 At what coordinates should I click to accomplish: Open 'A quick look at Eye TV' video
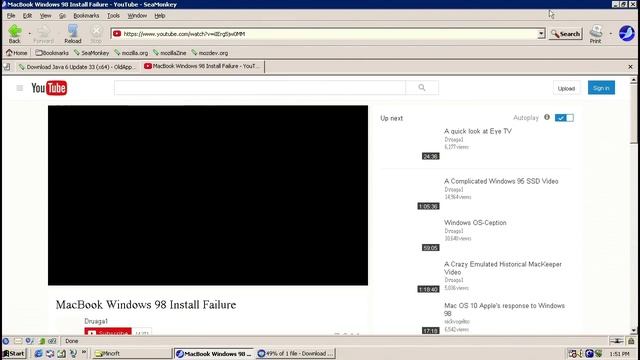478,131
